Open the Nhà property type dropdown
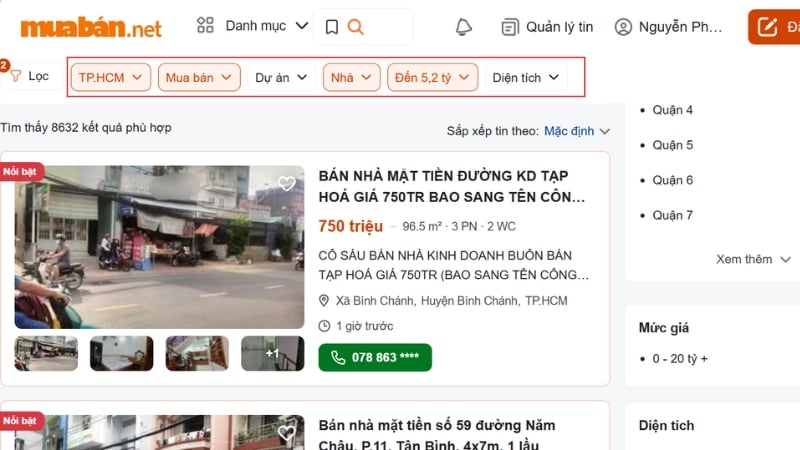This screenshot has height=450, width=800. pyautogui.click(x=352, y=78)
